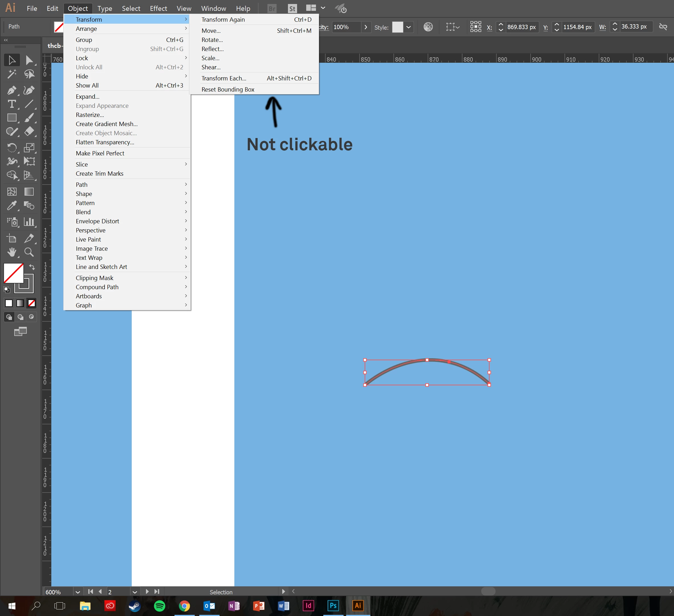Pick the Direct Selection tool
674x616 pixels.
tap(29, 60)
